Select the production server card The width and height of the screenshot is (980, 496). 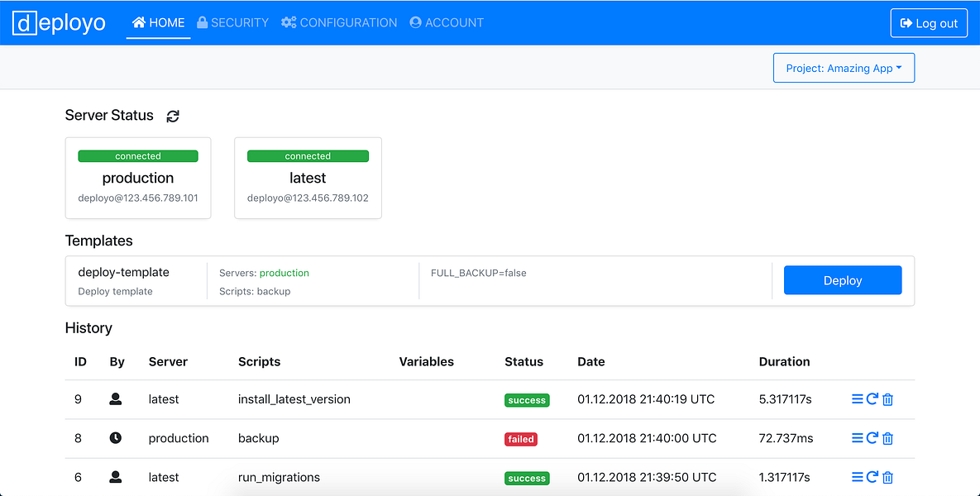[138, 178]
